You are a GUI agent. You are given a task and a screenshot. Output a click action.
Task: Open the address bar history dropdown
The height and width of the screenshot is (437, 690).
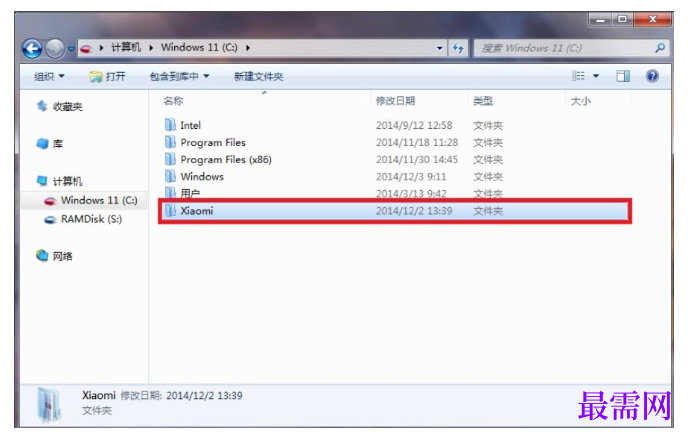click(x=439, y=48)
